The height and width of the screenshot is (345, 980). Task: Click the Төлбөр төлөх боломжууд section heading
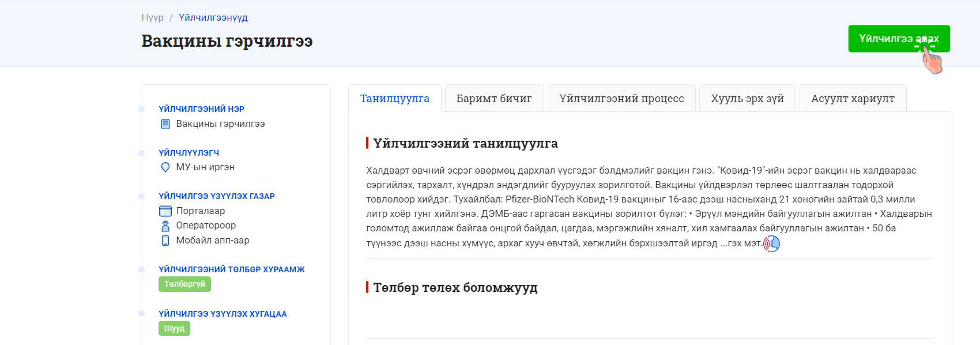455,288
